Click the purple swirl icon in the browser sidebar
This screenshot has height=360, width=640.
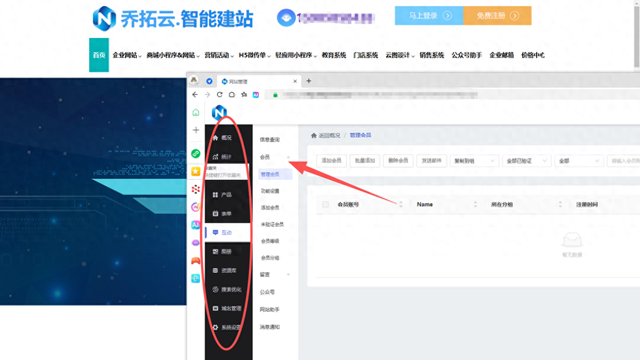click(x=196, y=207)
